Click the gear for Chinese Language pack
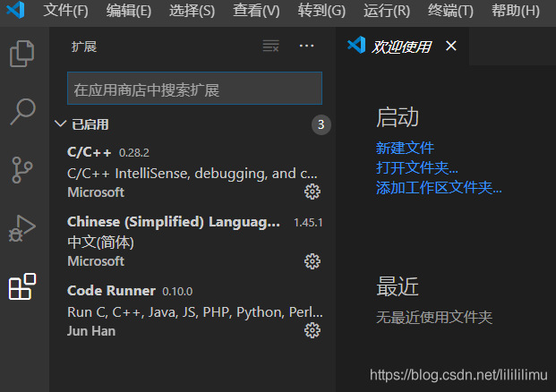556x392 pixels. pyautogui.click(x=312, y=261)
